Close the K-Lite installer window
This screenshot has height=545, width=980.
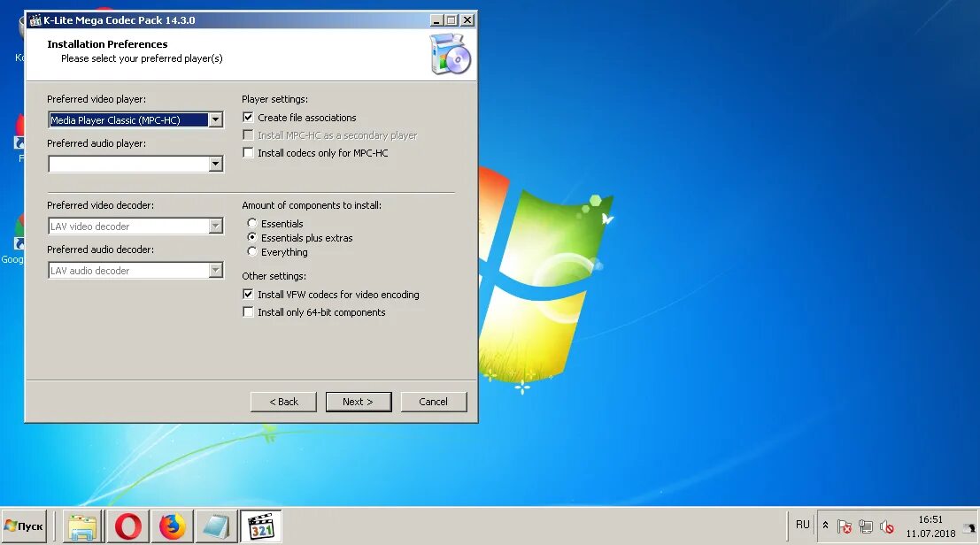click(x=467, y=20)
